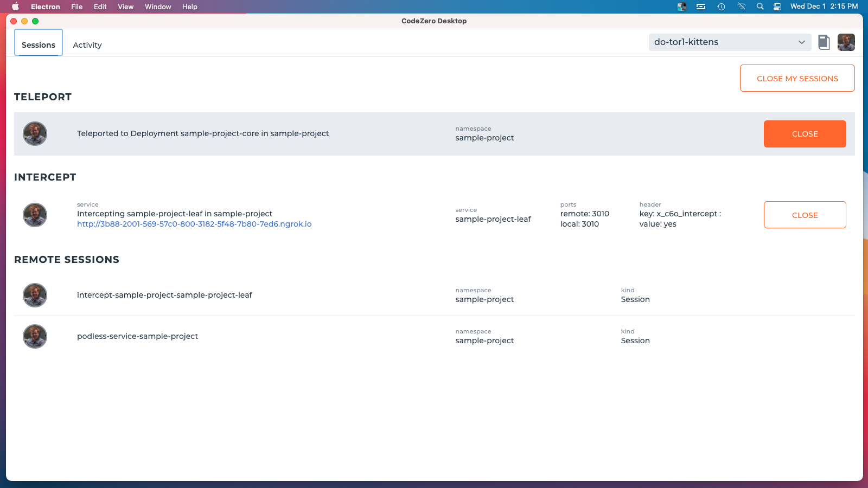Viewport: 868px width, 488px height.
Task: Click the avatar in the Intercept row
Action: point(35,215)
